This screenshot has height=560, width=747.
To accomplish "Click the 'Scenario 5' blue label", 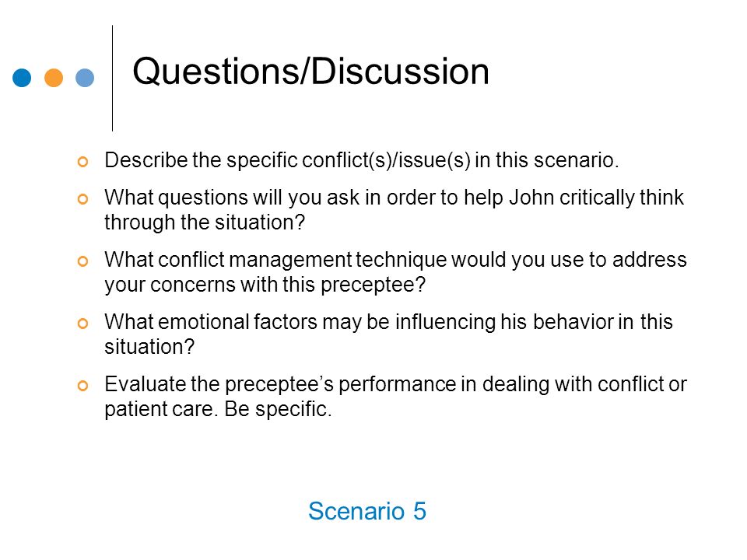I will pos(366,512).
